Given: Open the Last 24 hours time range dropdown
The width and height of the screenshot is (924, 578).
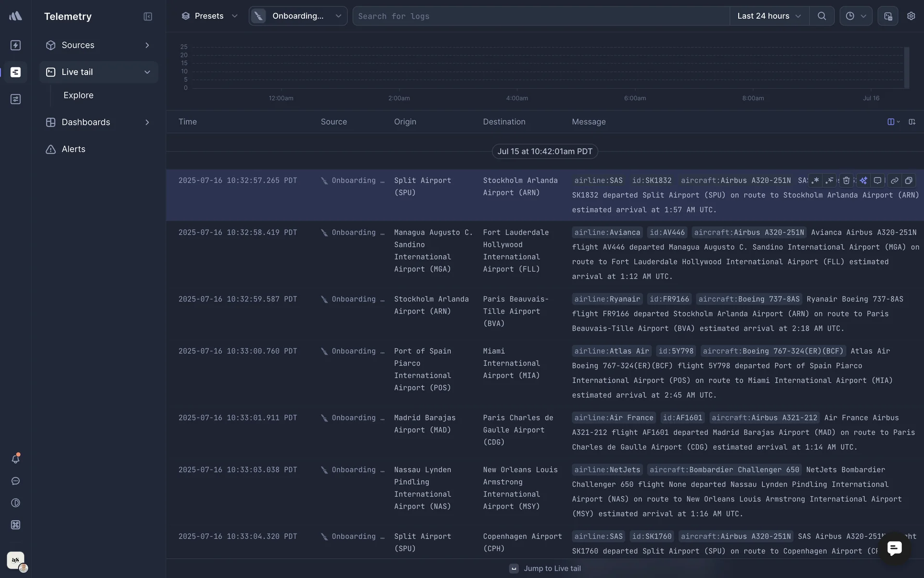Looking at the screenshot, I should [769, 16].
